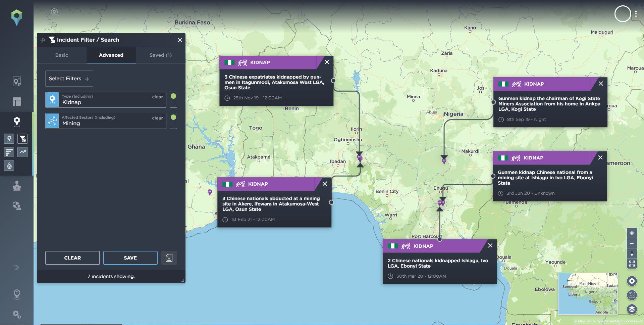The image size is (644, 325).
Task: Open the three-dot menu by the avatar
Action: [636, 14]
